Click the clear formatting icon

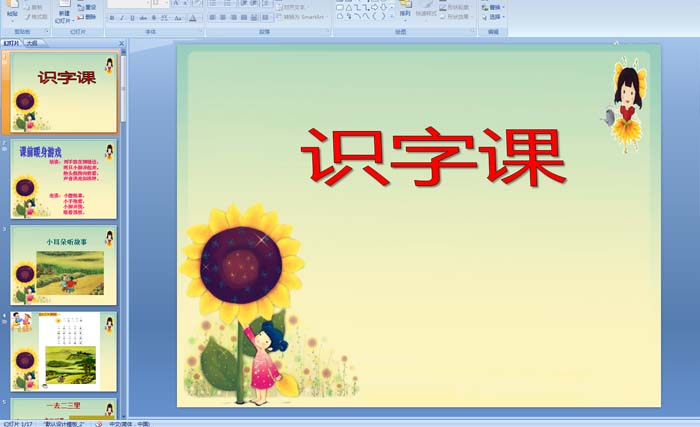tap(197, 3)
